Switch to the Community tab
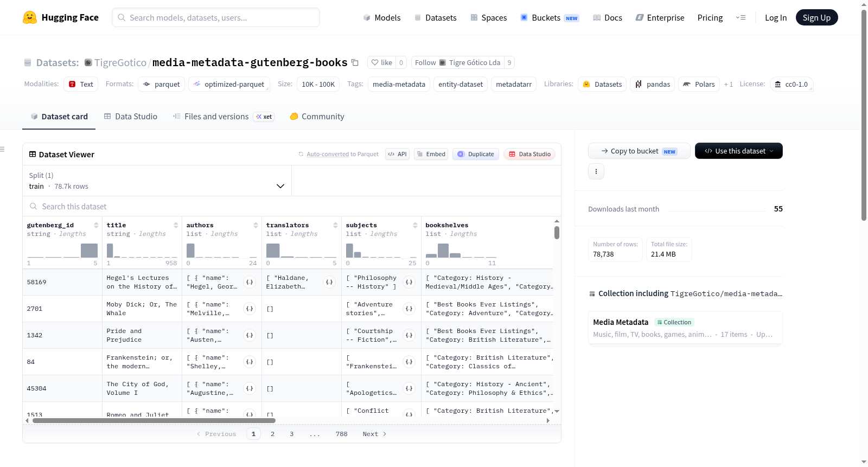868x467 pixels. click(317, 116)
